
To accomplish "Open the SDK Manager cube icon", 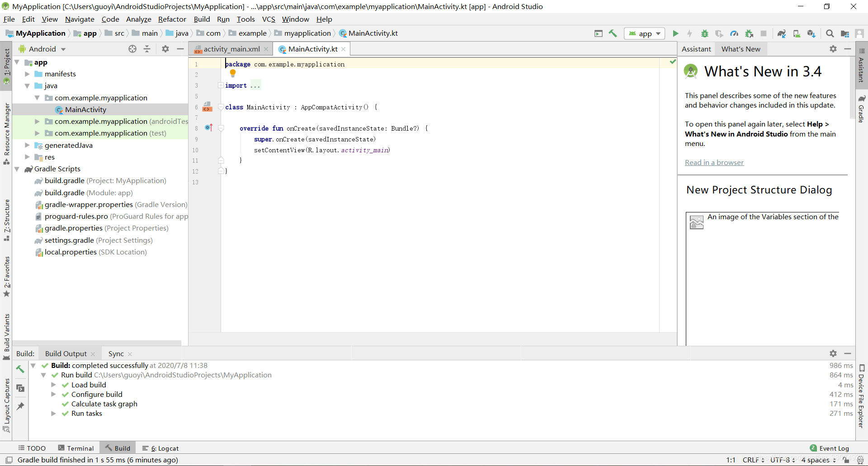I will point(811,33).
